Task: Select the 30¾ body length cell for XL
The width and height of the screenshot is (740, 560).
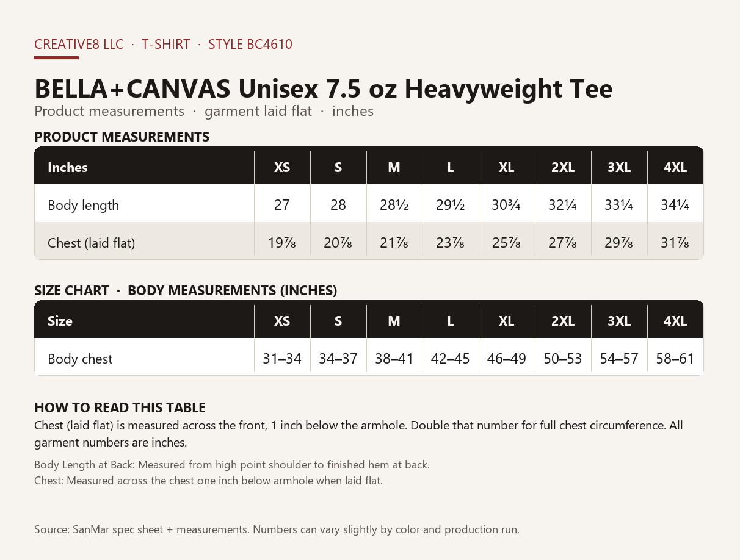Action: pyautogui.click(x=506, y=205)
